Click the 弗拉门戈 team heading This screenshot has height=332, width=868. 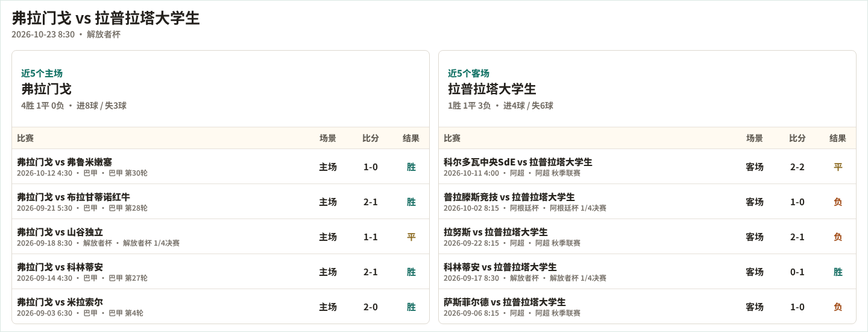tap(46, 89)
